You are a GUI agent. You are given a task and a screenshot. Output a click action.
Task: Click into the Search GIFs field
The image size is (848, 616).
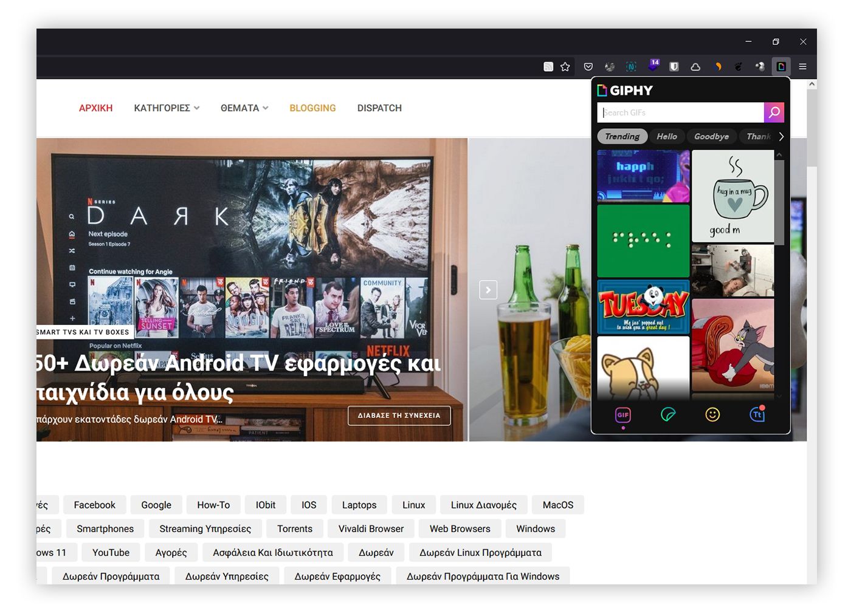pyautogui.click(x=681, y=112)
